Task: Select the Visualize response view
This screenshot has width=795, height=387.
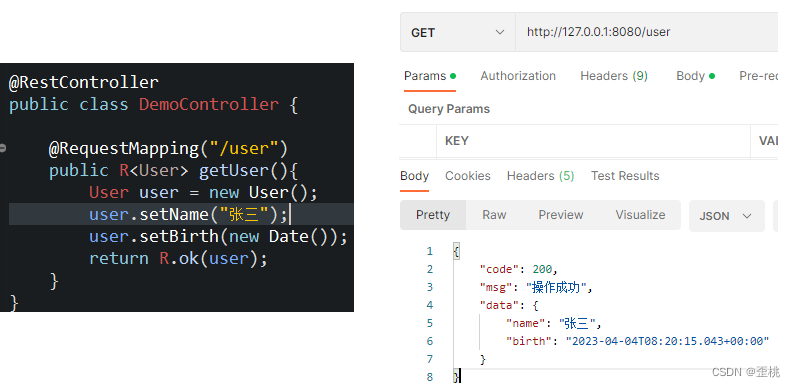Action: [640, 215]
